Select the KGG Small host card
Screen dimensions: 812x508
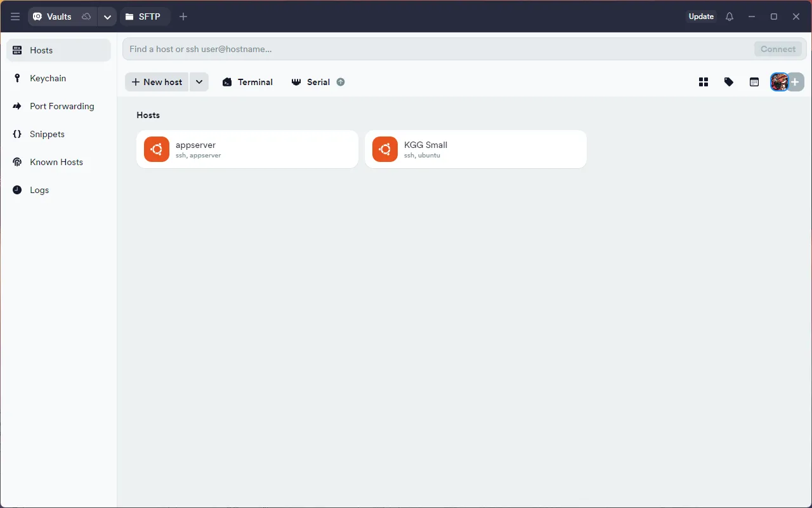[476, 149]
